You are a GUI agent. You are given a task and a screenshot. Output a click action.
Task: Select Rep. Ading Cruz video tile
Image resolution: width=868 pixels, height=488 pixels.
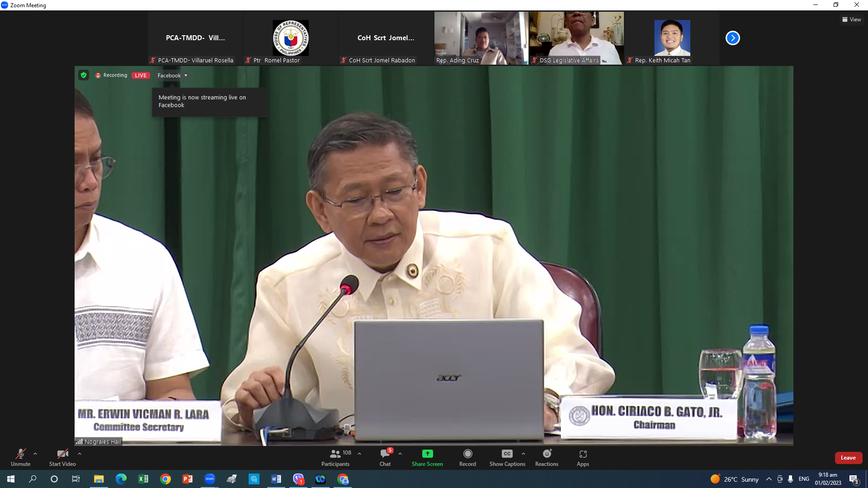tap(481, 38)
